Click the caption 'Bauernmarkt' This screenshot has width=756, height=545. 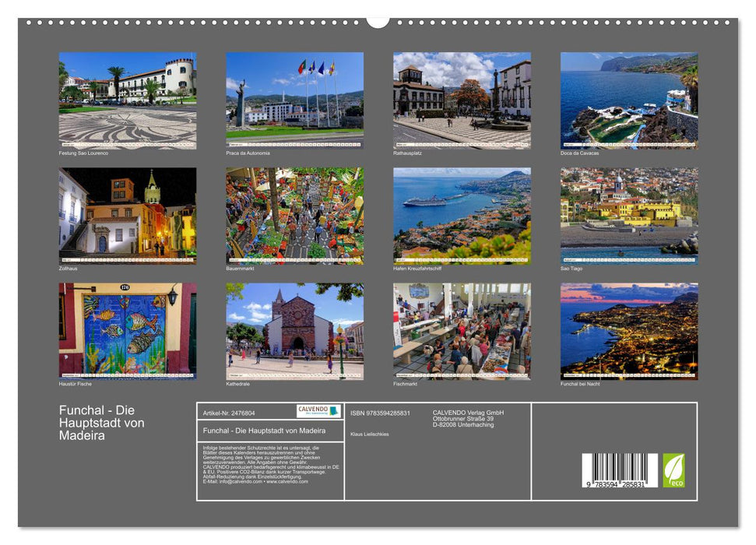[240, 269]
